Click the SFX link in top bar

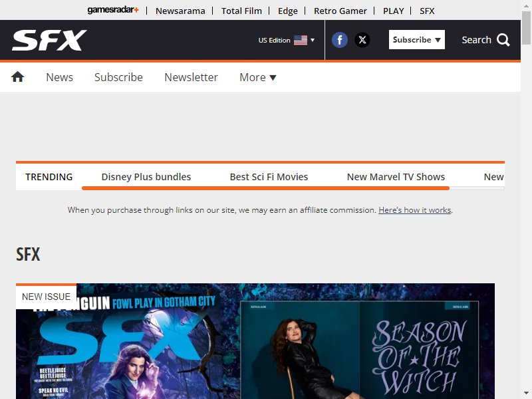427,11
